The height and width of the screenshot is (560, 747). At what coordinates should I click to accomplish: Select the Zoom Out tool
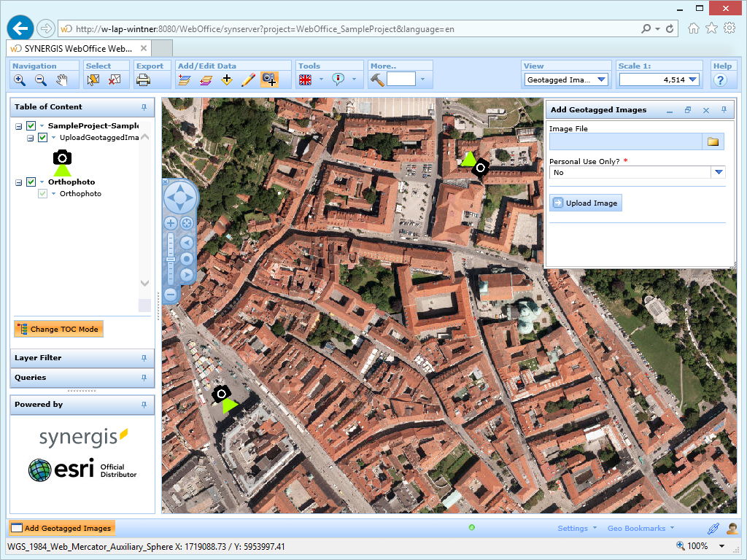[40, 80]
